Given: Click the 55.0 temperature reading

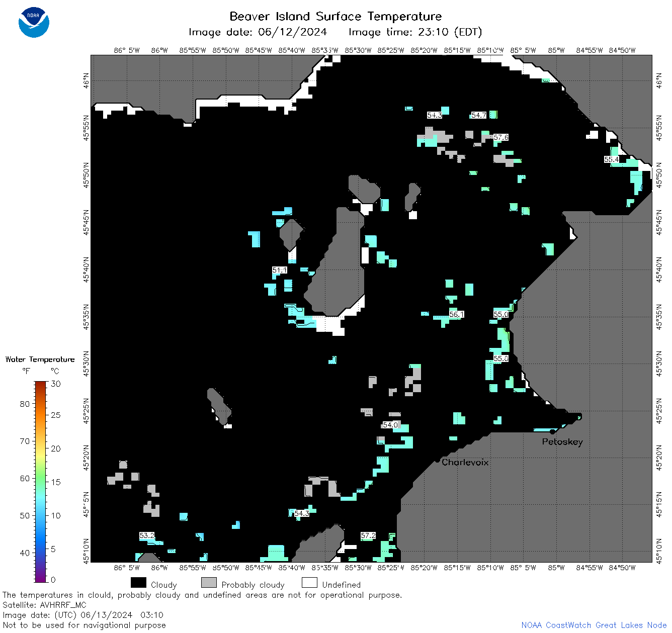Looking at the screenshot, I should pyautogui.click(x=501, y=314).
